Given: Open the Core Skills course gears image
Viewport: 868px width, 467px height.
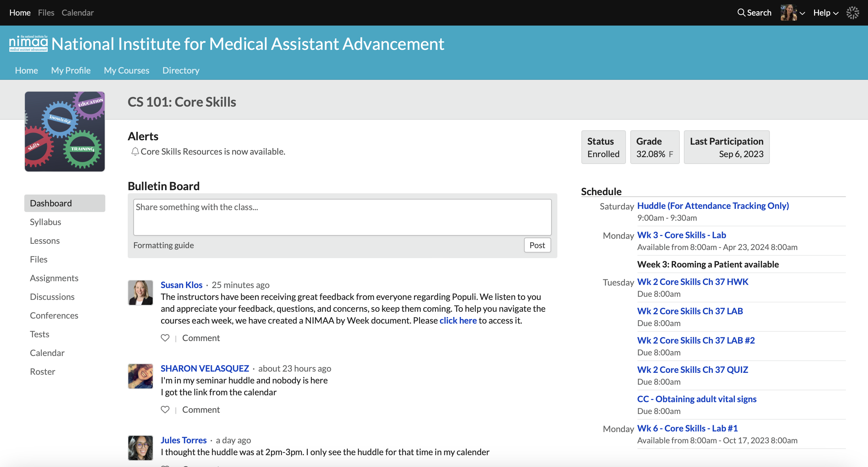Looking at the screenshot, I should click(65, 132).
